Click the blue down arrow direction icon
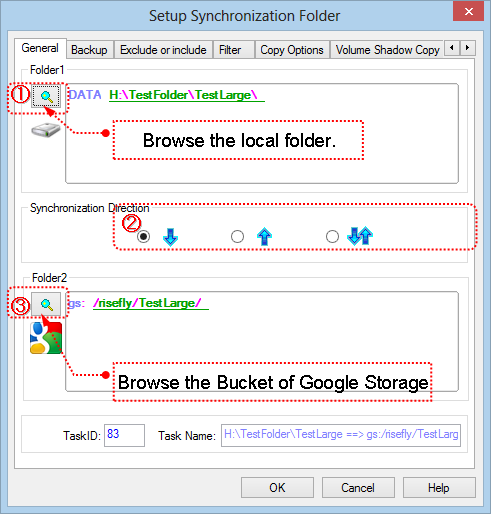The image size is (491, 514). coord(170,237)
